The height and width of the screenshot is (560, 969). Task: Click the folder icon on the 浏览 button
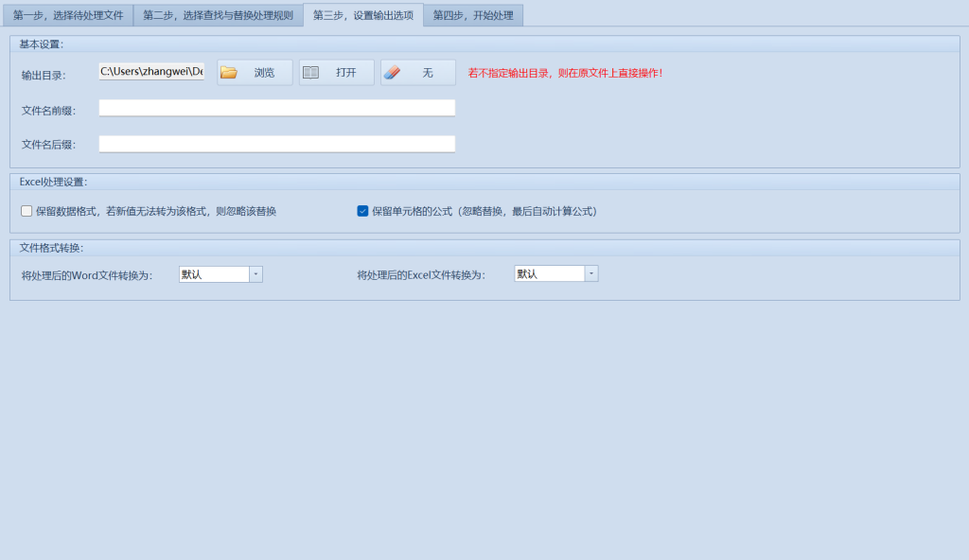[229, 72]
